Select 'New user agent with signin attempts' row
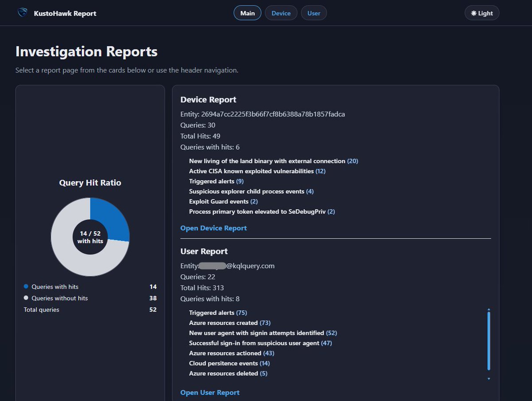This screenshot has width=532, height=401. click(x=263, y=333)
